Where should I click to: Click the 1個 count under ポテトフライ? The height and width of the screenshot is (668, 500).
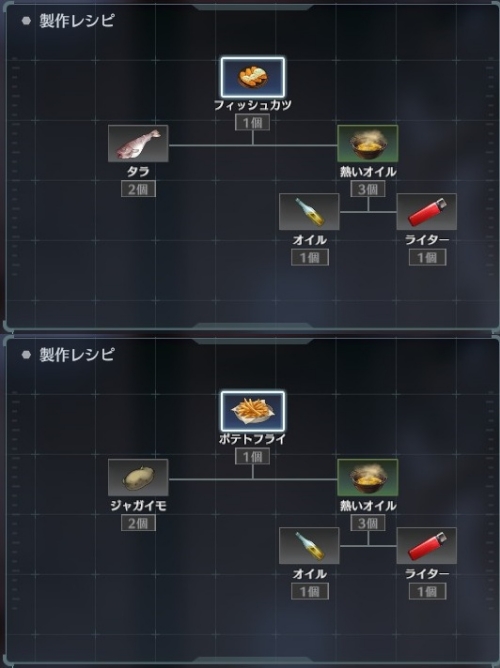253,457
